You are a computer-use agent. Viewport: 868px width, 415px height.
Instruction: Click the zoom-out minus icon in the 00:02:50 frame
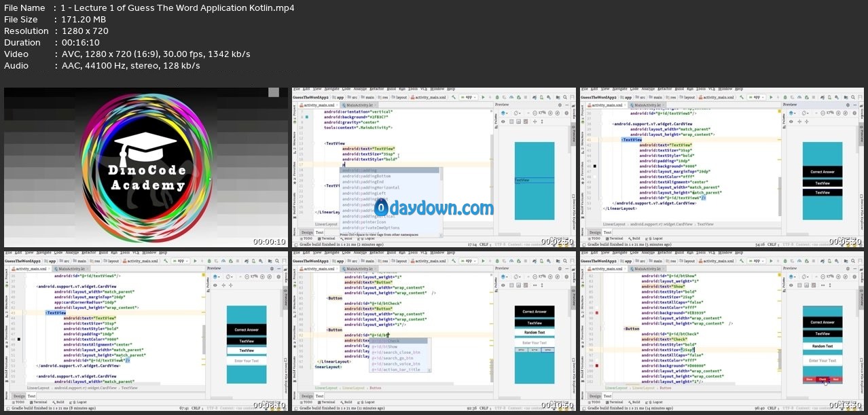coord(535,113)
